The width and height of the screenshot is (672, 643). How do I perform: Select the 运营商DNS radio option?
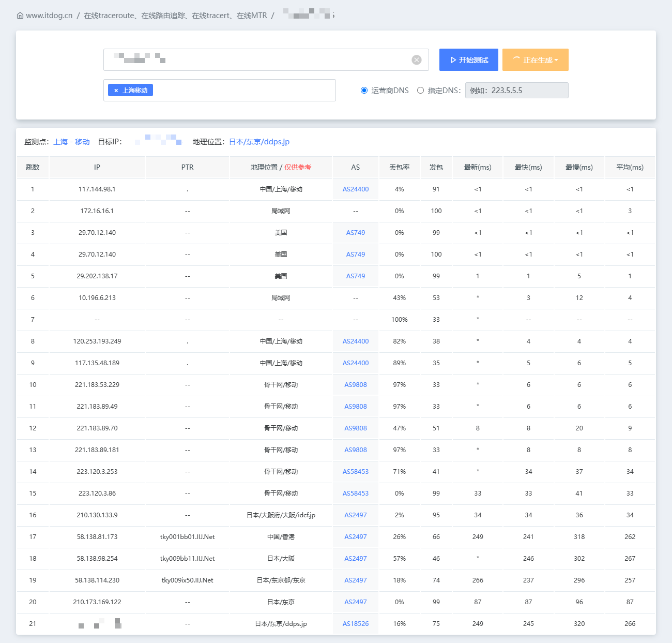tap(364, 91)
